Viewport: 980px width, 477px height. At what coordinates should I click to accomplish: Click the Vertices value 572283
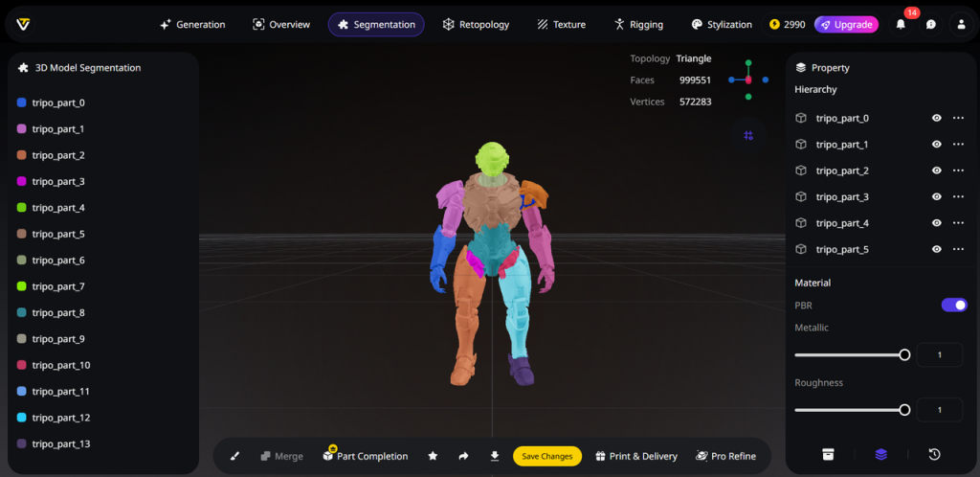point(695,102)
